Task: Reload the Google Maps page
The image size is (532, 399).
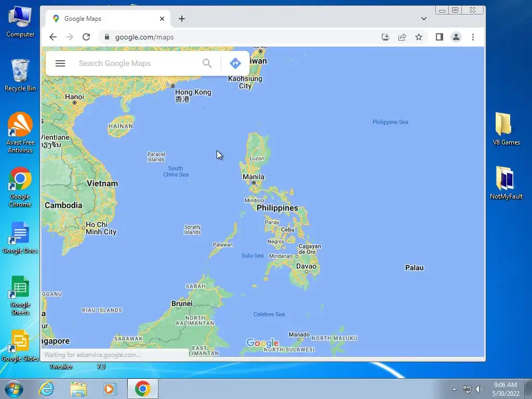Action: pos(86,37)
